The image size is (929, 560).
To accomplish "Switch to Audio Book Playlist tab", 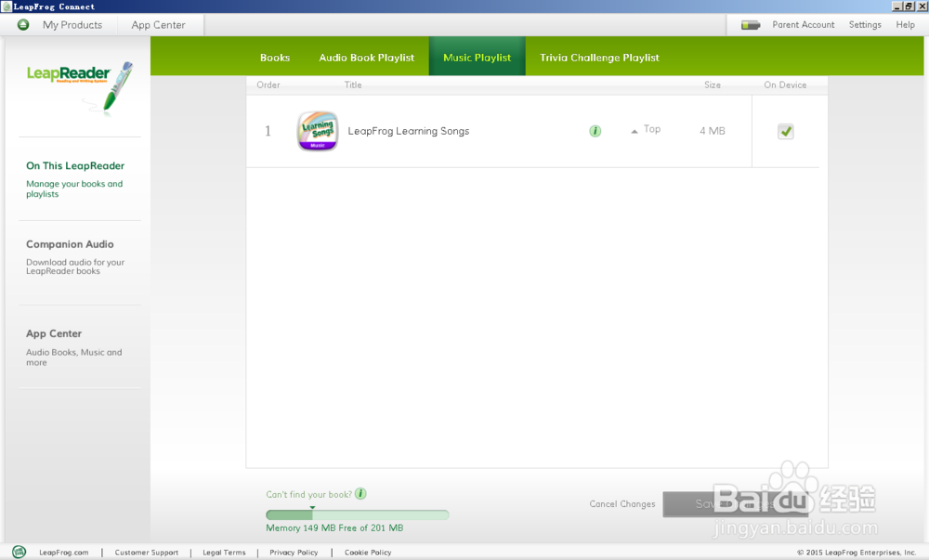I will point(367,58).
